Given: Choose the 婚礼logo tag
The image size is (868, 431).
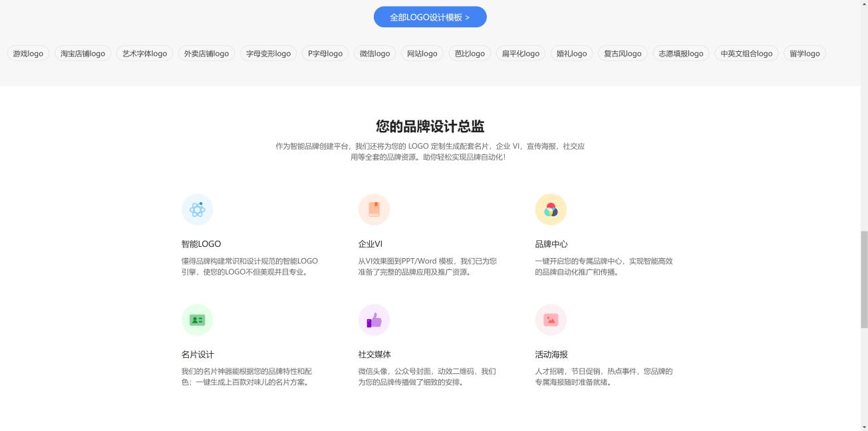Looking at the screenshot, I should [x=572, y=53].
